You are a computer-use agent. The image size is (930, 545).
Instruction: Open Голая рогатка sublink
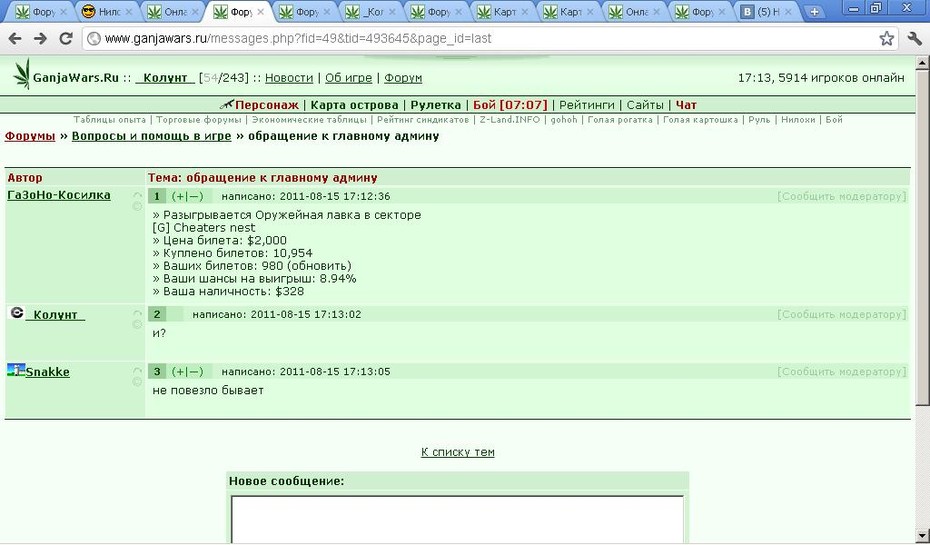tap(620, 120)
